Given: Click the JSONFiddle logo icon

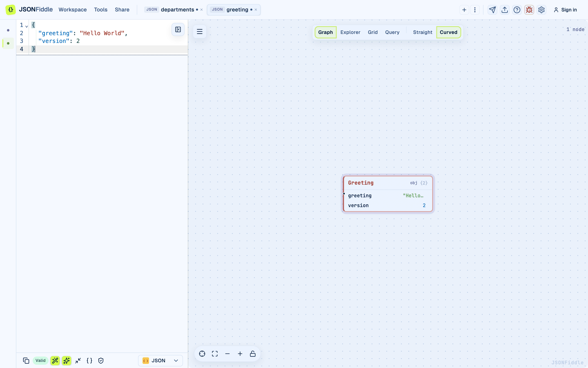Looking at the screenshot, I should [x=11, y=10].
